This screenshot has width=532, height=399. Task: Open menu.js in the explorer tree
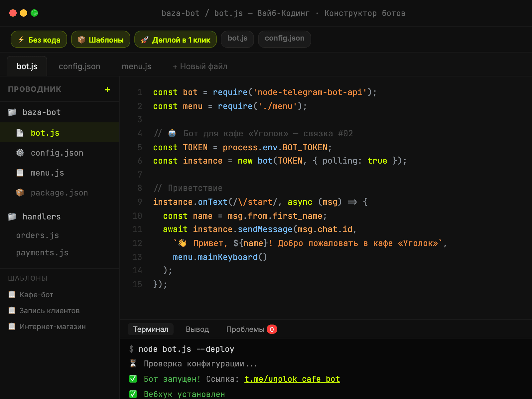[x=60, y=173]
